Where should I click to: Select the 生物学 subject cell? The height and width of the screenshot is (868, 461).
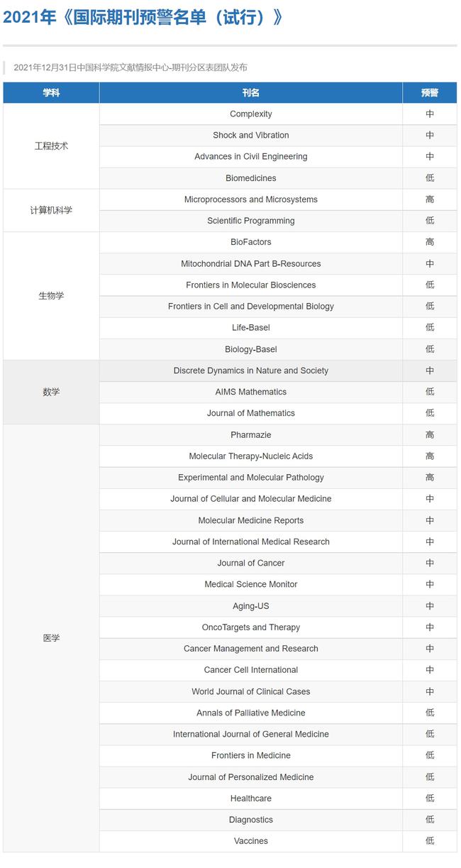[51, 296]
